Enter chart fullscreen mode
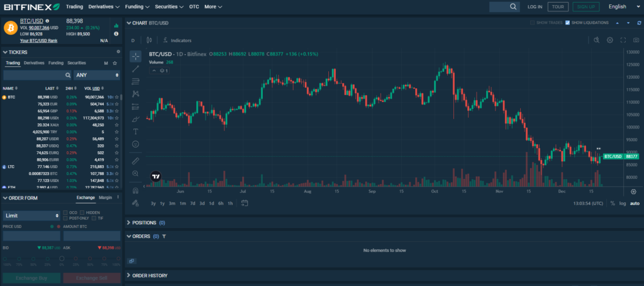 pos(623,40)
